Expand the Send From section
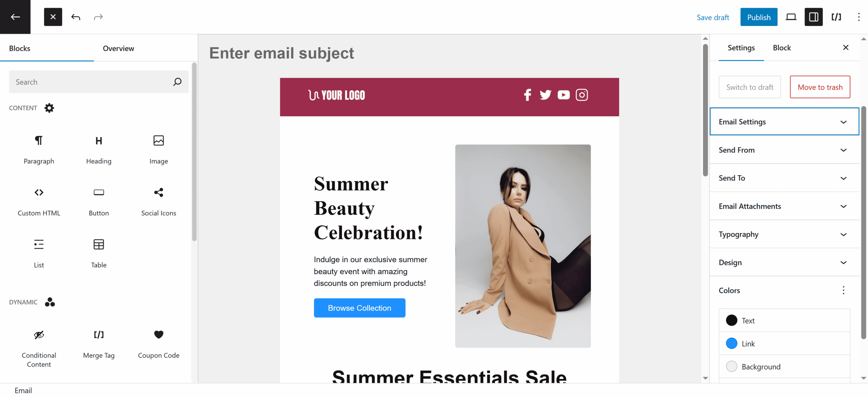Image resolution: width=868 pixels, height=397 pixels. coord(784,150)
